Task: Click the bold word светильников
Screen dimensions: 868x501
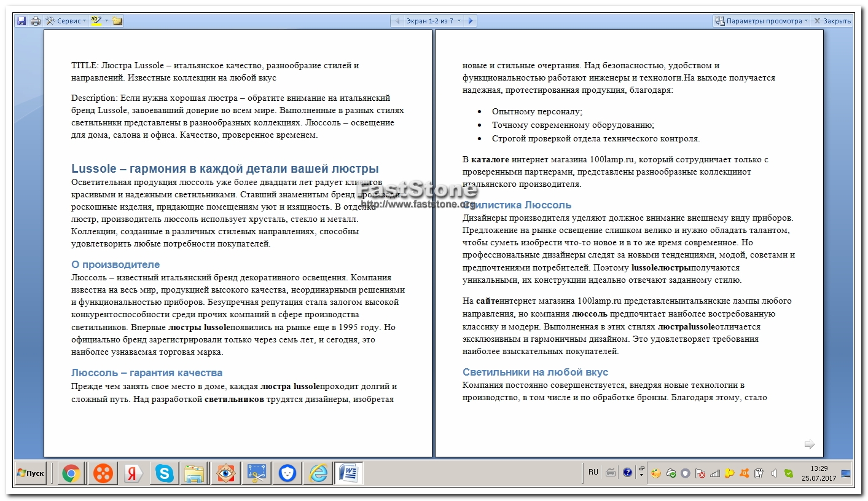Action: (234, 399)
